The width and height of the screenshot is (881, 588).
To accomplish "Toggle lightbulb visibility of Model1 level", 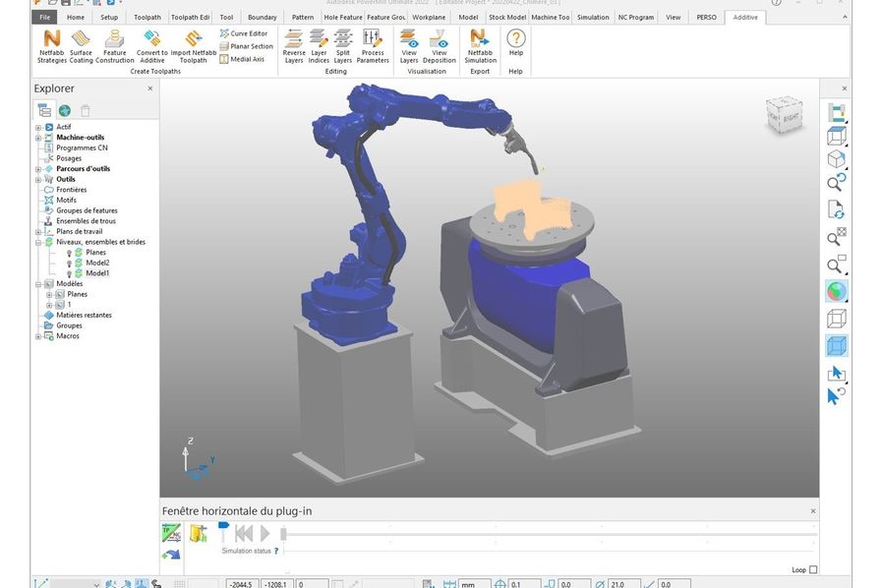I will coord(69,273).
